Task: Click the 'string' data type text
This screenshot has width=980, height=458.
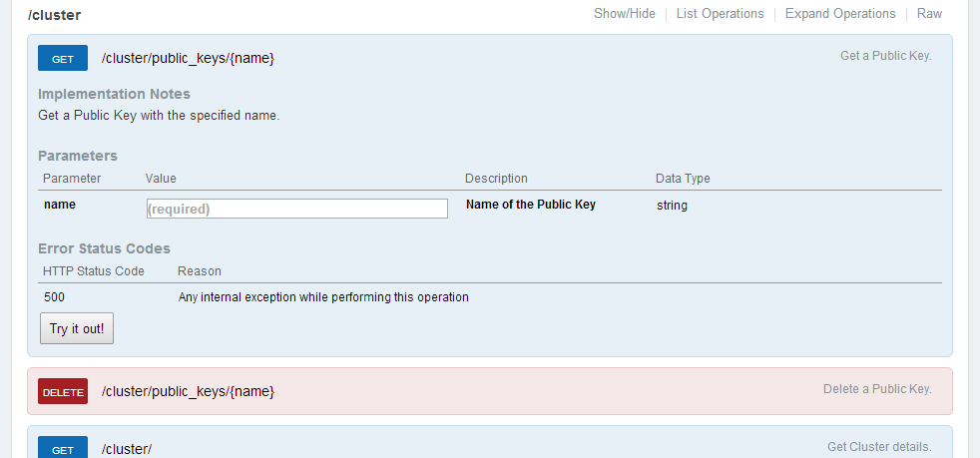Action: (x=672, y=206)
